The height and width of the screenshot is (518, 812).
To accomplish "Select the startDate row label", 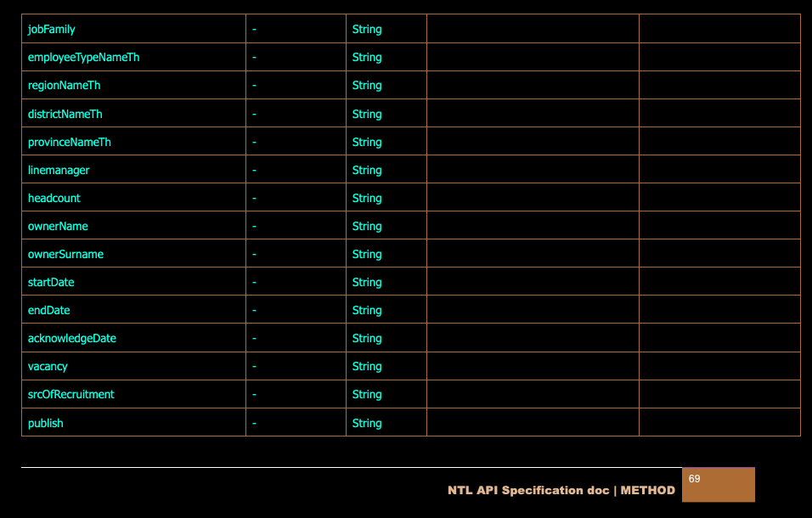I will coord(51,282).
